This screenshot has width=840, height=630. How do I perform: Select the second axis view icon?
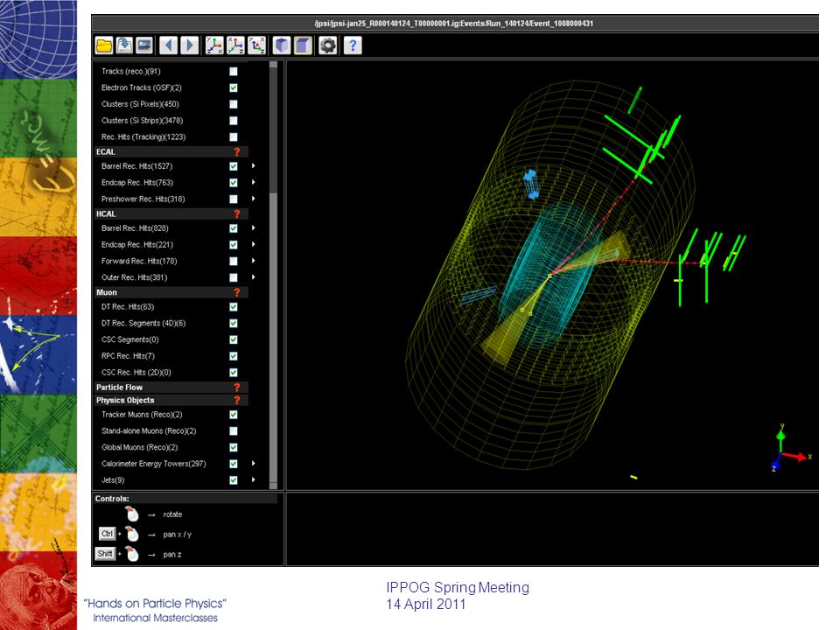(235, 45)
